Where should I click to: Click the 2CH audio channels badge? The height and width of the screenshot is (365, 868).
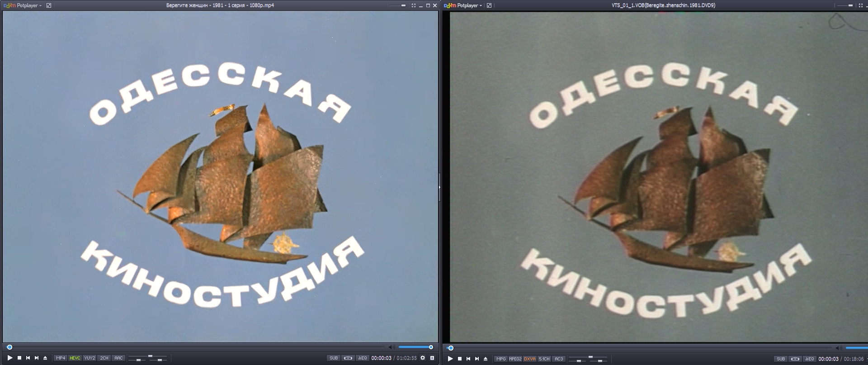(104, 358)
